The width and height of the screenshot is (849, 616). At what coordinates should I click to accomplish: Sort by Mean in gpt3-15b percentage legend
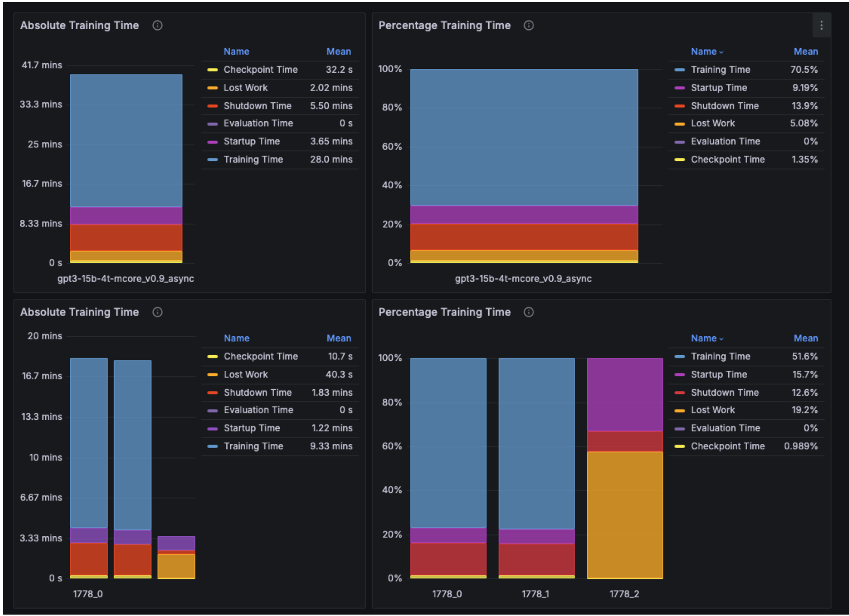(x=806, y=51)
